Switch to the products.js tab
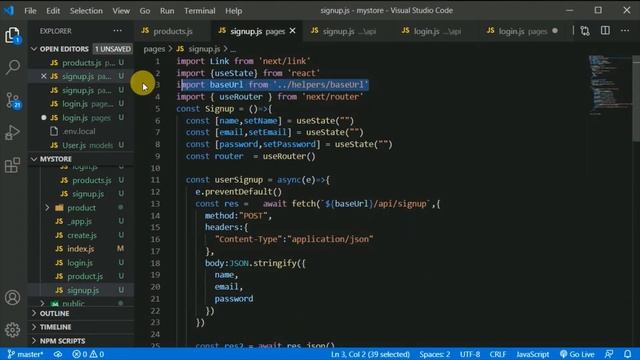The width and height of the screenshot is (640, 360). point(173,31)
